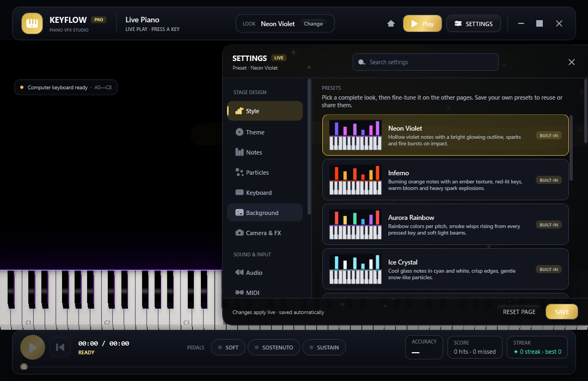Toggle the SOFT pedal

coord(228,347)
